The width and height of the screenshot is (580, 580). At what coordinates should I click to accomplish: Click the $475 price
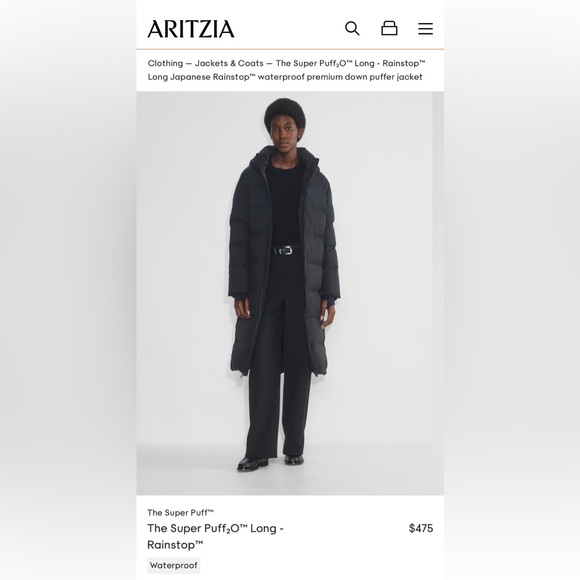pyautogui.click(x=421, y=528)
